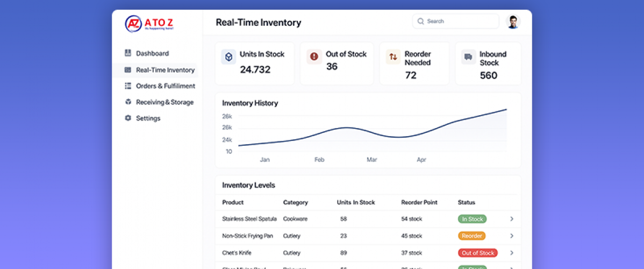Click the Settings gear icon
Screen dimensions: 644x269
click(x=128, y=118)
